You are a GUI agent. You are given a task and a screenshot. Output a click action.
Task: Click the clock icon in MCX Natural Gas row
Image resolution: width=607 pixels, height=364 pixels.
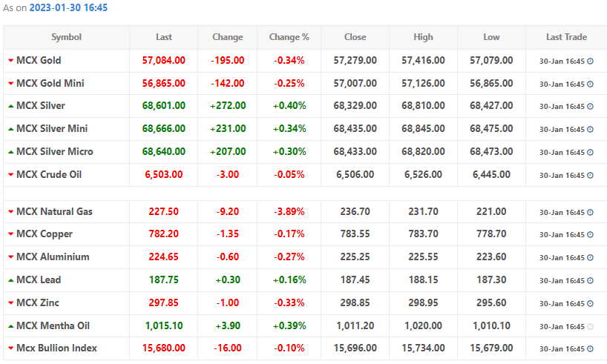pos(590,212)
